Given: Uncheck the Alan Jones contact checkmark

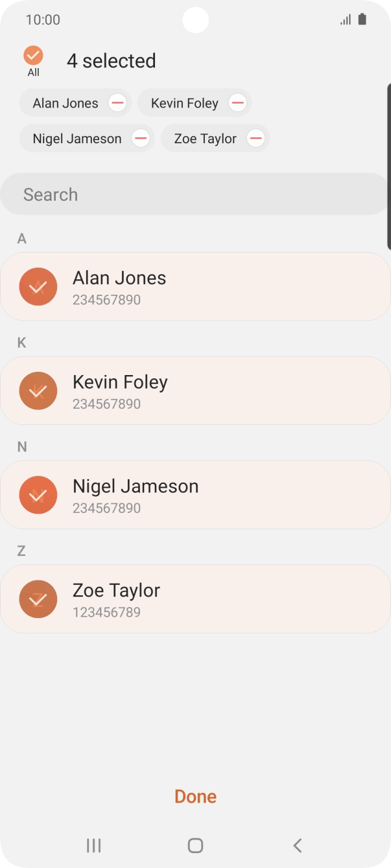Looking at the screenshot, I should tap(38, 286).
